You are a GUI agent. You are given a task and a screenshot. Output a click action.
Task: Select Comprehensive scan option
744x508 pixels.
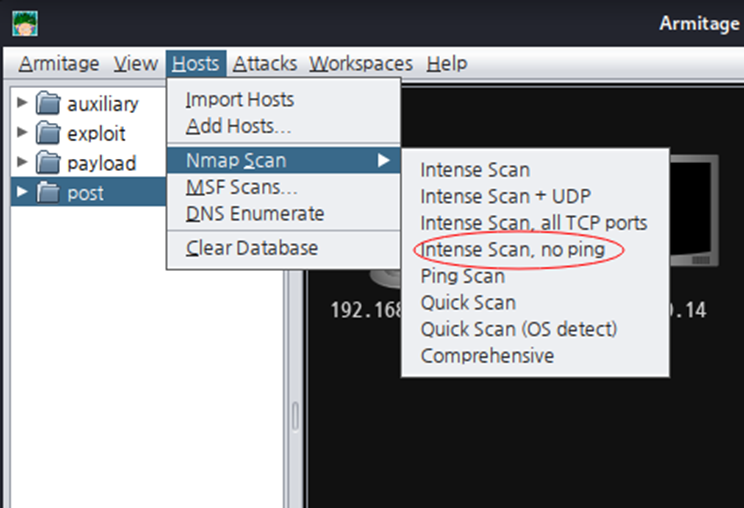click(535, 356)
